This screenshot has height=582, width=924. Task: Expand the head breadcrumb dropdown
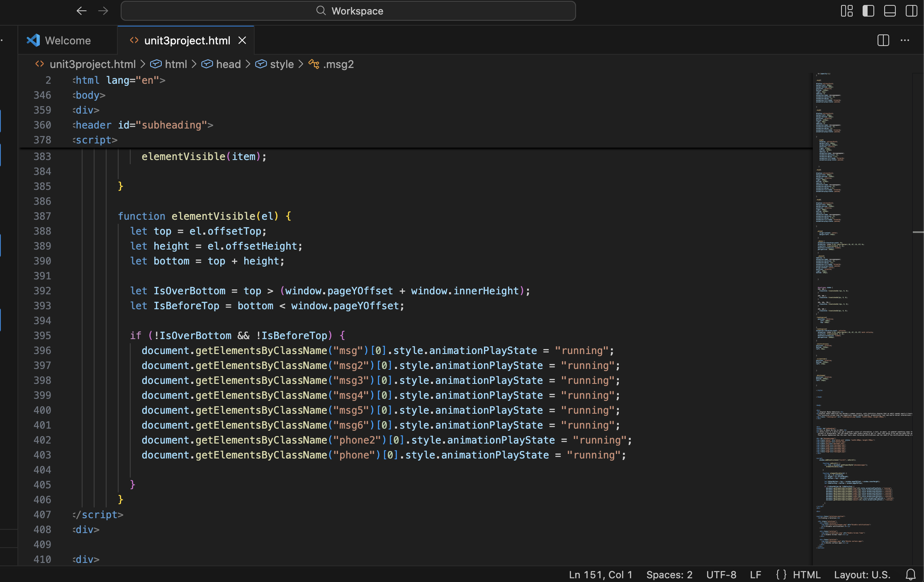coord(228,64)
